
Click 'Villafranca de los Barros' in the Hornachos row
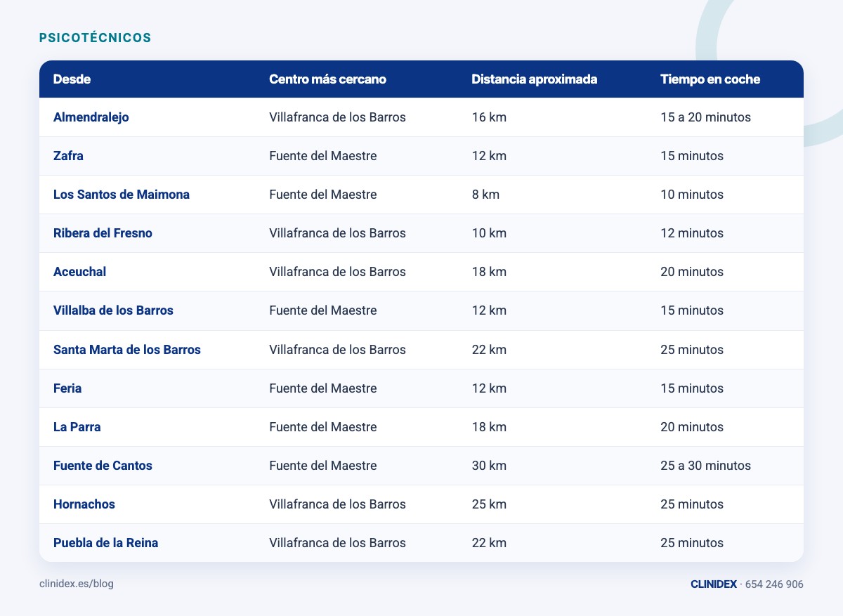[x=337, y=504]
